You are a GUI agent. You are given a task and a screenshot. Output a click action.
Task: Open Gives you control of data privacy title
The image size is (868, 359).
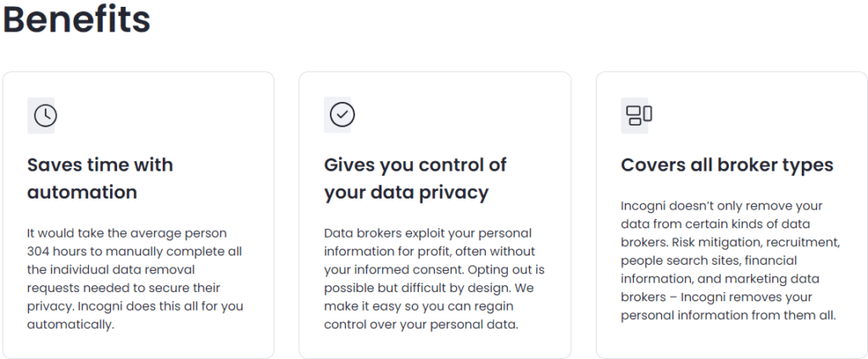click(x=415, y=178)
